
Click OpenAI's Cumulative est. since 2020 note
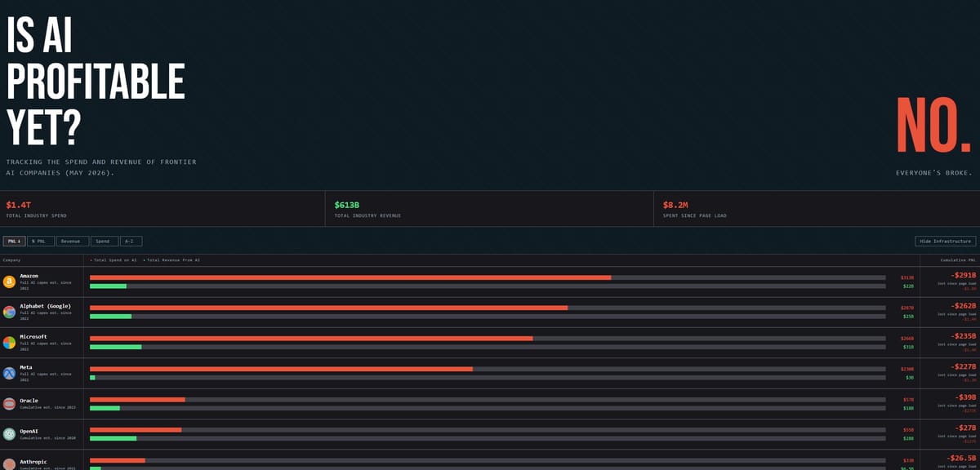pyautogui.click(x=48, y=438)
